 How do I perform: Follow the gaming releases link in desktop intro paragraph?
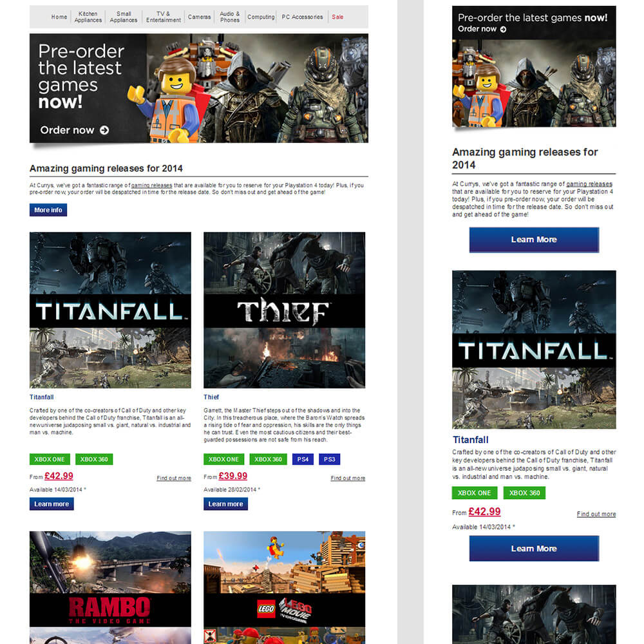[x=151, y=185]
